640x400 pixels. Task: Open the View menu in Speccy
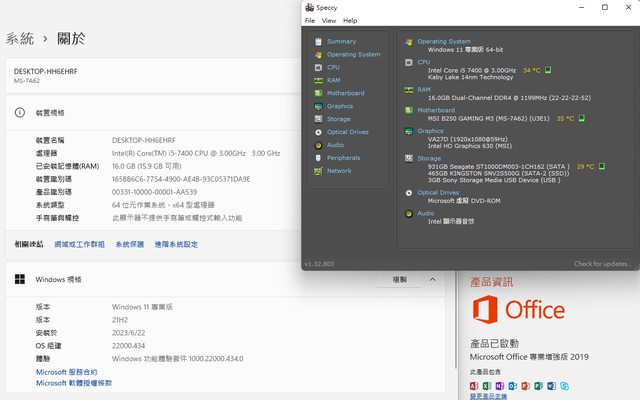tap(328, 20)
